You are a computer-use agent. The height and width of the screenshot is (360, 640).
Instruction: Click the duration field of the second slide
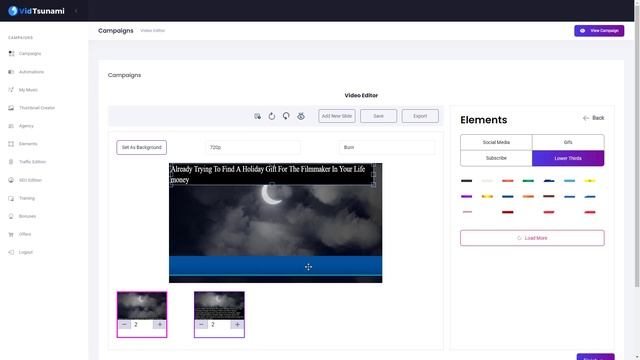click(219, 324)
